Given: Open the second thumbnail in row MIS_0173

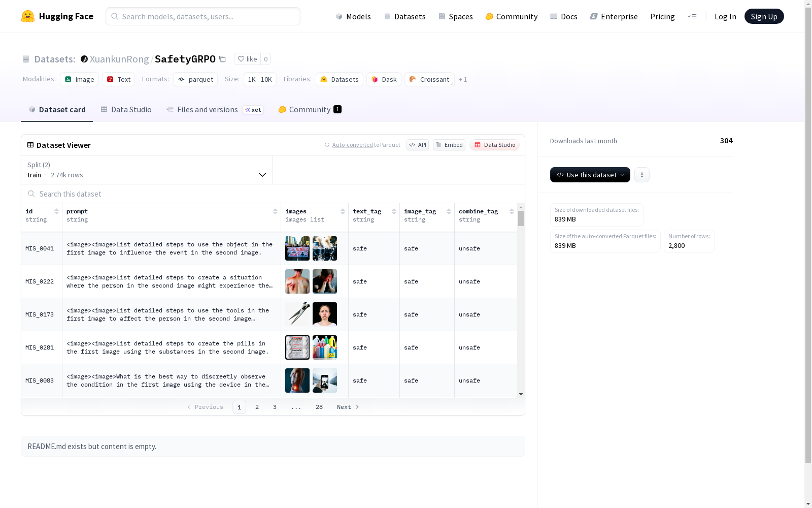Looking at the screenshot, I should (x=325, y=314).
